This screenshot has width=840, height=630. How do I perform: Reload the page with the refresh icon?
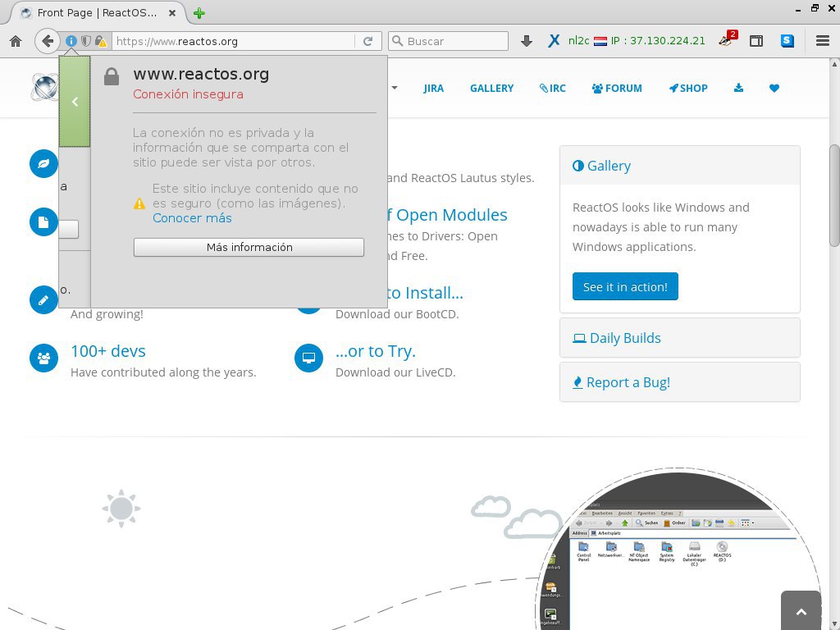point(368,41)
